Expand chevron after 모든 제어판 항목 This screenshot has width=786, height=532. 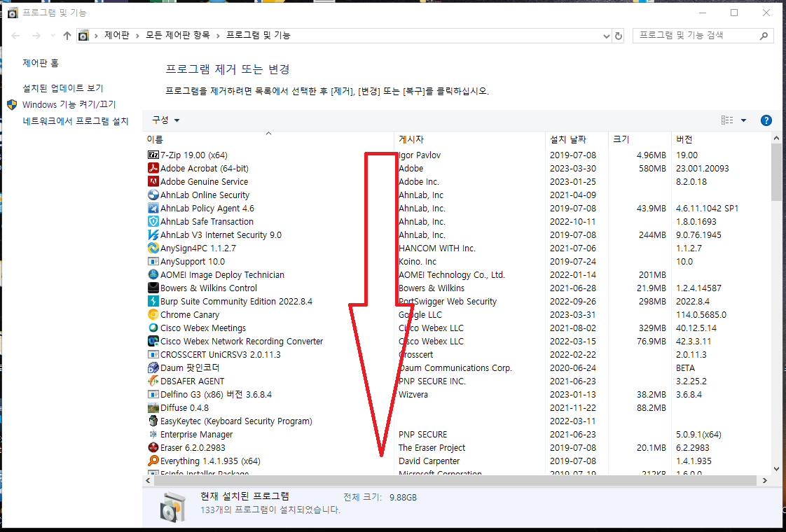coord(218,36)
